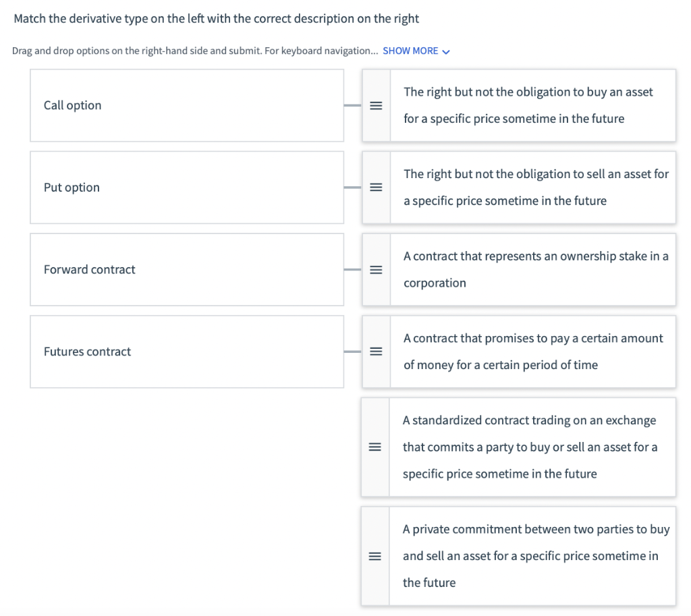Click drag handle beside certain amount of money description

(x=376, y=352)
